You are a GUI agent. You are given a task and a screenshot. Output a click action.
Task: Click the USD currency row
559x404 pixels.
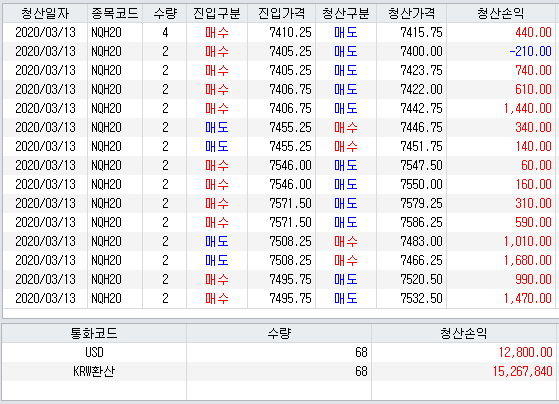[279, 352]
